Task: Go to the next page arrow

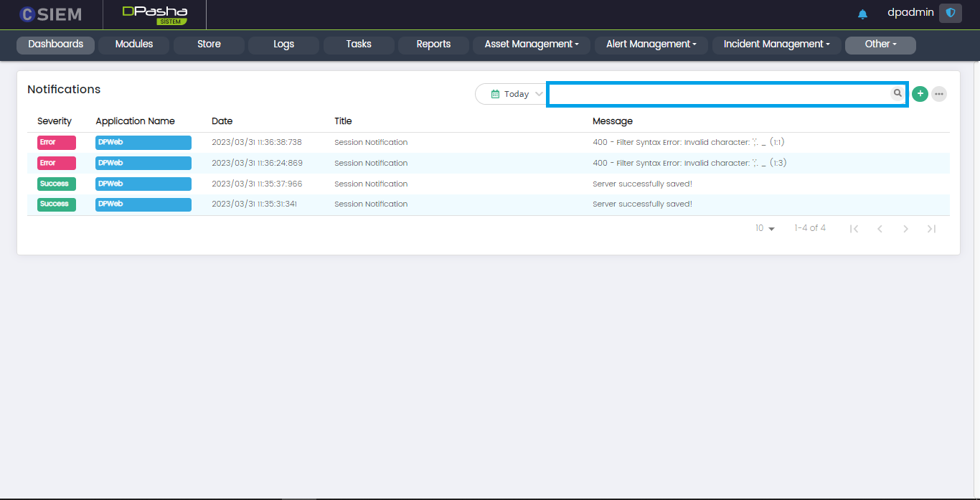Action: pyautogui.click(x=905, y=229)
